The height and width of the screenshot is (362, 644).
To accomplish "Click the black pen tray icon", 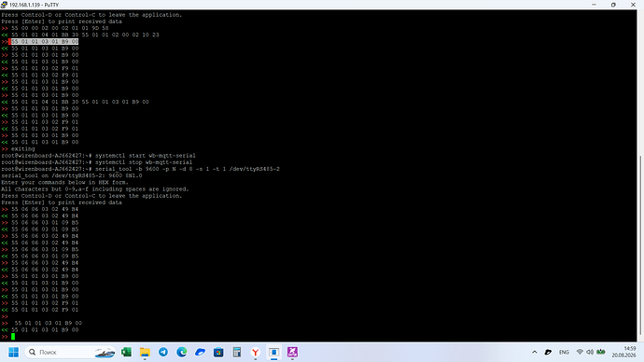I will pyautogui.click(x=548, y=352).
